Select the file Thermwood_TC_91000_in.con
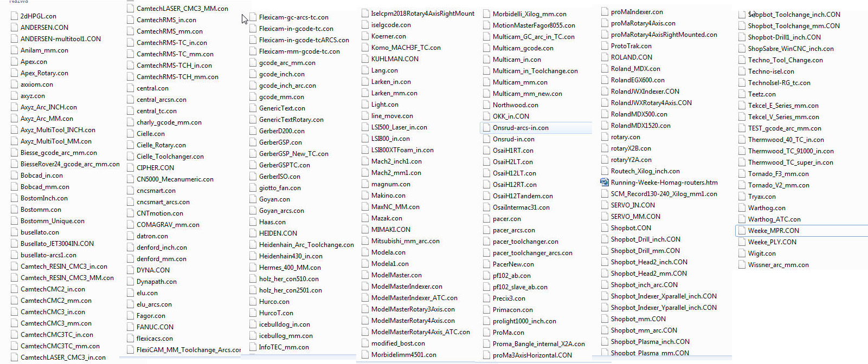Image resolution: width=868 pixels, height=364 pixels. click(791, 151)
